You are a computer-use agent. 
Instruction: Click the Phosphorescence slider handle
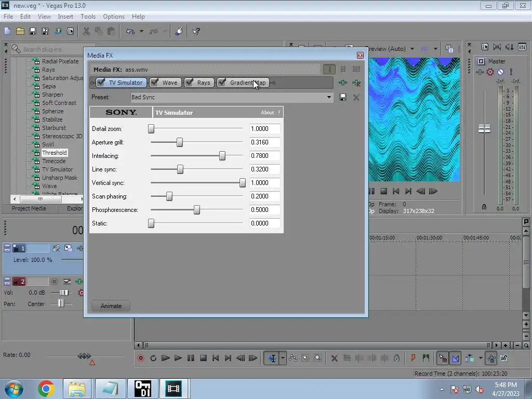(x=197, y=210)
